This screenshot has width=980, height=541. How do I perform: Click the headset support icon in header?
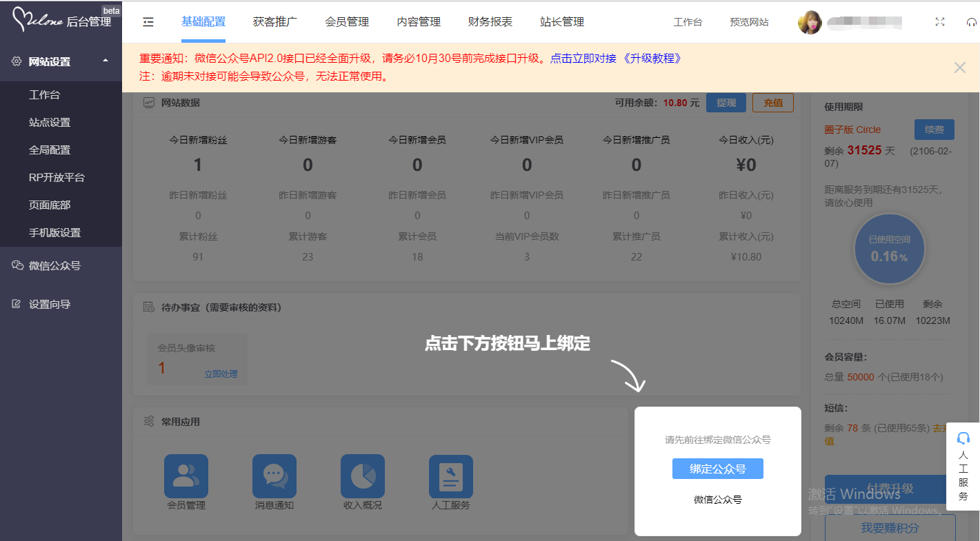[972, 22]
